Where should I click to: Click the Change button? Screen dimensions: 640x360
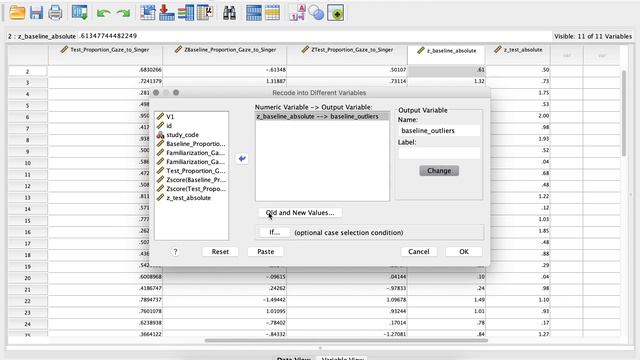439,171
